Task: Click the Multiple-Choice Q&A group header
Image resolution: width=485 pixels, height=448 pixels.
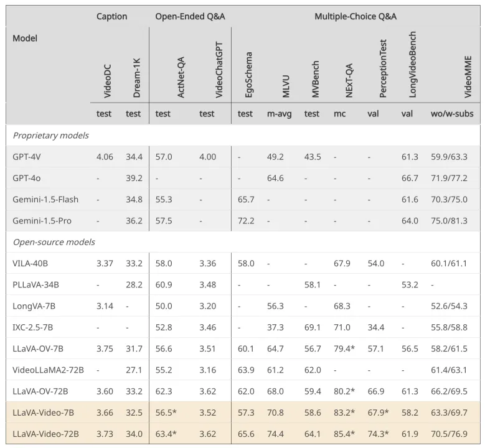Action: tap(356, 16)
